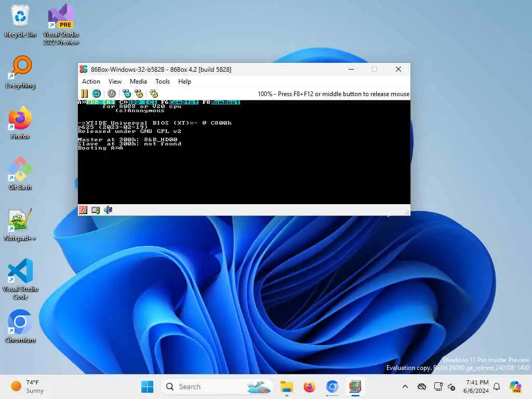Click the 86Box taskbar icon
Screen dimensions: 532x399
click(x=355, y=387)
